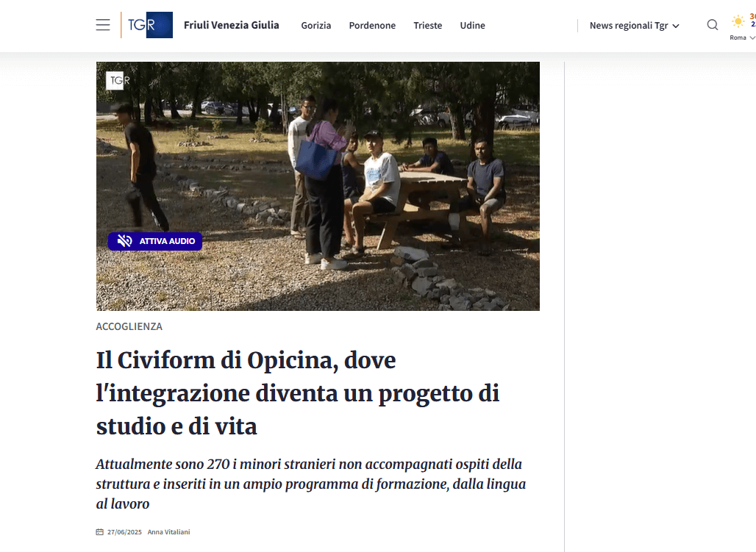Click the italic subtitle about 270 minori

(x=311, y=484)
